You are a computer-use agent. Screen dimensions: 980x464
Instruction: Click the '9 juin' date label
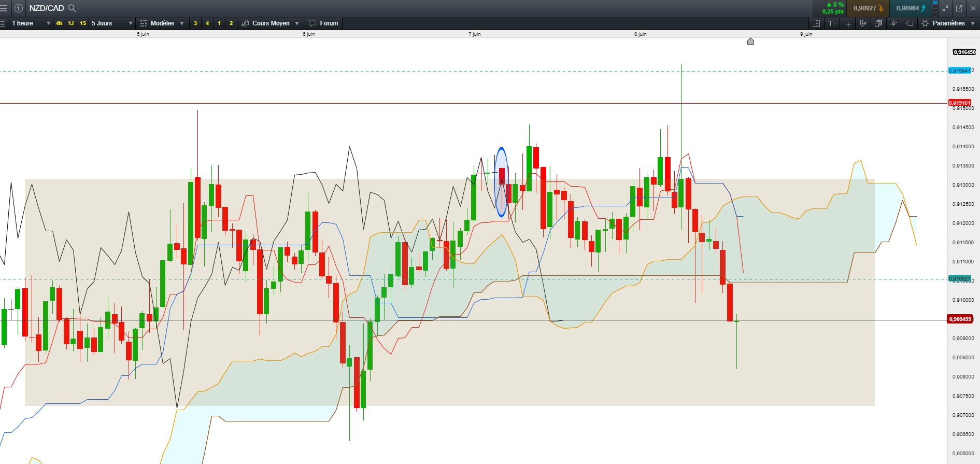pos(806,34)
